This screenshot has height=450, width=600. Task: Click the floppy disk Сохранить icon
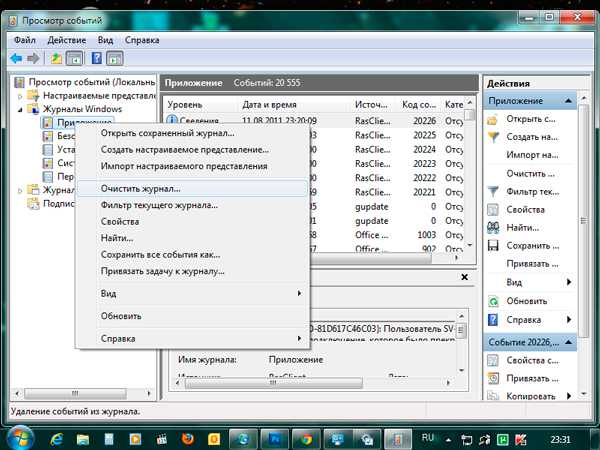(x=492, y=245)
